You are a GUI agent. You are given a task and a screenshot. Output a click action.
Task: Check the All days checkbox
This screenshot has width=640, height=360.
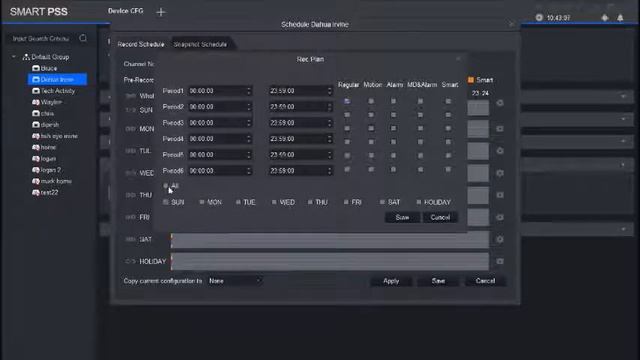coord(166,186)
